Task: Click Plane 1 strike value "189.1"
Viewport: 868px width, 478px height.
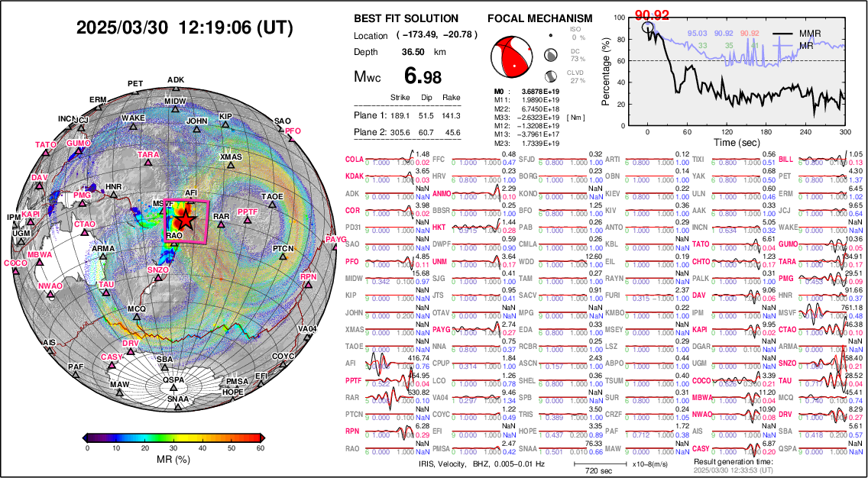Action: 400,115
